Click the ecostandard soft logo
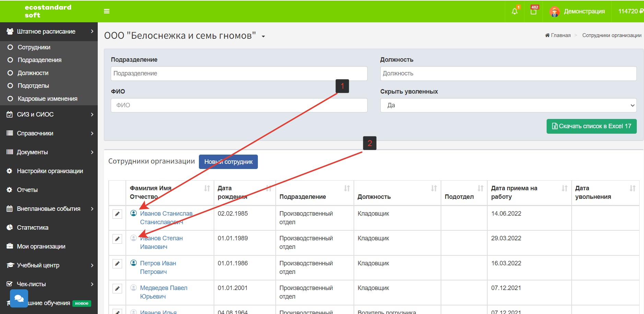 click(x=48, y=11)
